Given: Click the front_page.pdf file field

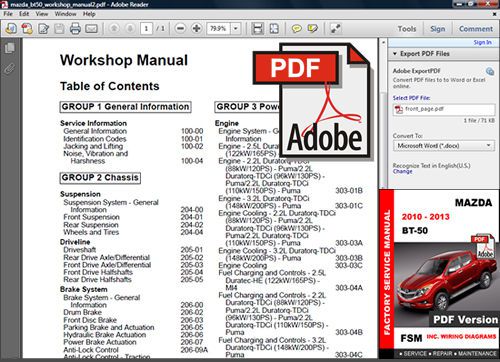Looking at the screenshot, I should [444, 109].
